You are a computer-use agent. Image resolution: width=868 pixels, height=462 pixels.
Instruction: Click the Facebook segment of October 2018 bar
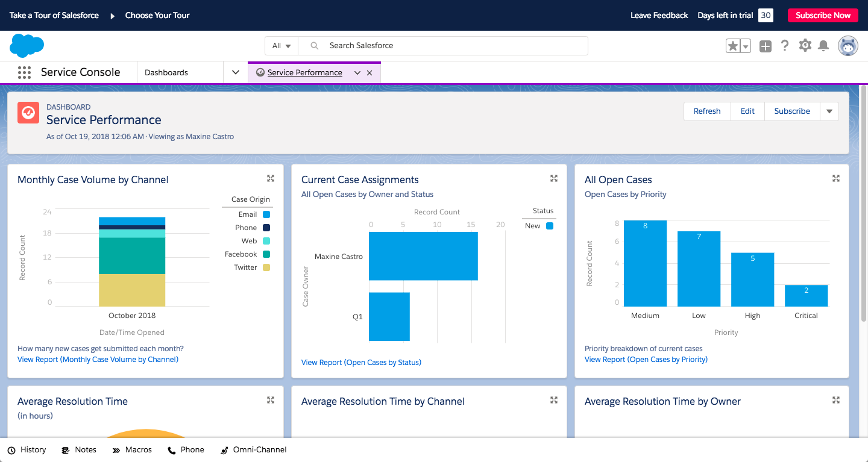click(132, 256)
